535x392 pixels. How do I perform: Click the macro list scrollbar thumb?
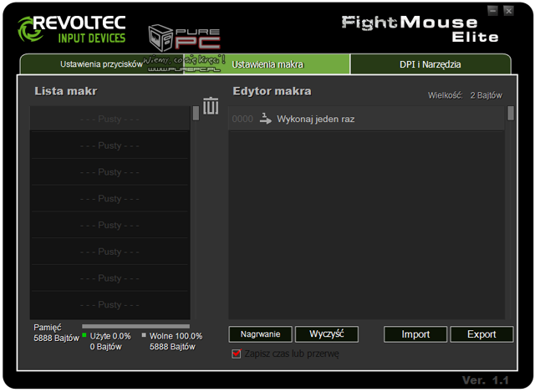pos(196,113)
